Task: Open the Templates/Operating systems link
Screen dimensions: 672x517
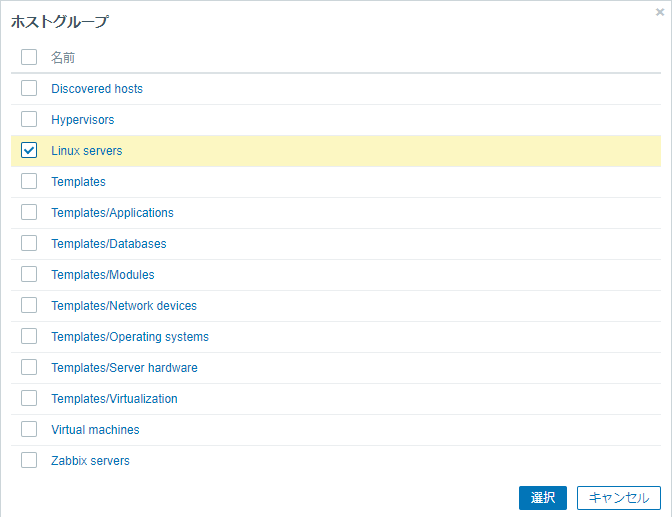Action: [130, 337]
